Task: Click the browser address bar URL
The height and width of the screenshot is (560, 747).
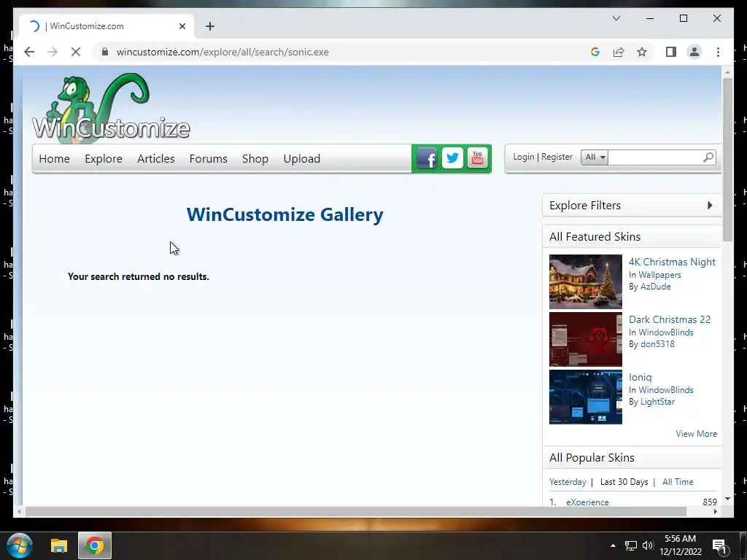Action: click(222, 52)
